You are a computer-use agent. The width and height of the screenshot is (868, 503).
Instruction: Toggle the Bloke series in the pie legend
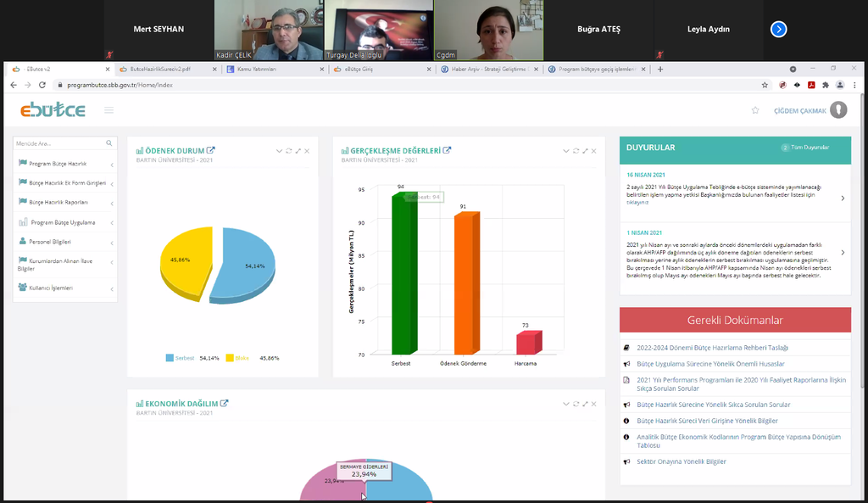pos(240,358)
